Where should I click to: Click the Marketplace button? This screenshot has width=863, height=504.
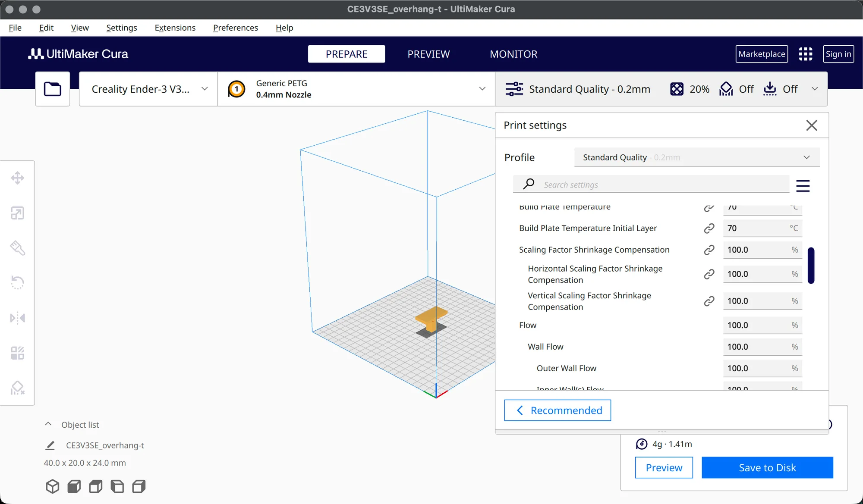point(762,54)
